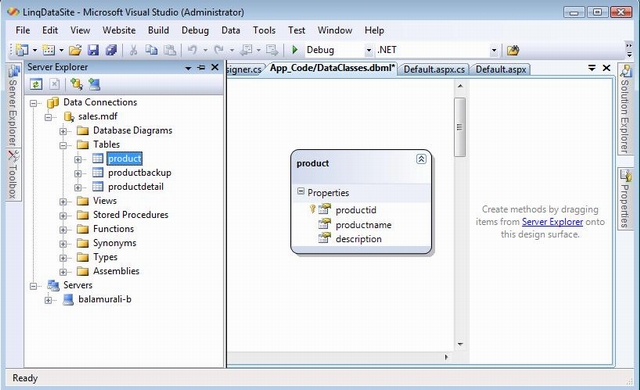Collapse the Properties section of product entity
The width and height of the screenshot is (640, 390).
pos(301,191)
